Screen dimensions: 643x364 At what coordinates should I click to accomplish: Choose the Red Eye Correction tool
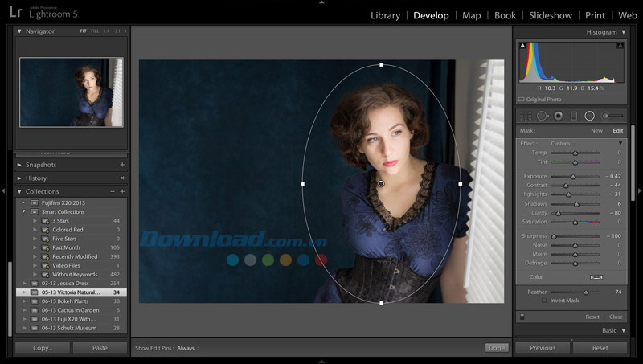[x=558, y=116]
